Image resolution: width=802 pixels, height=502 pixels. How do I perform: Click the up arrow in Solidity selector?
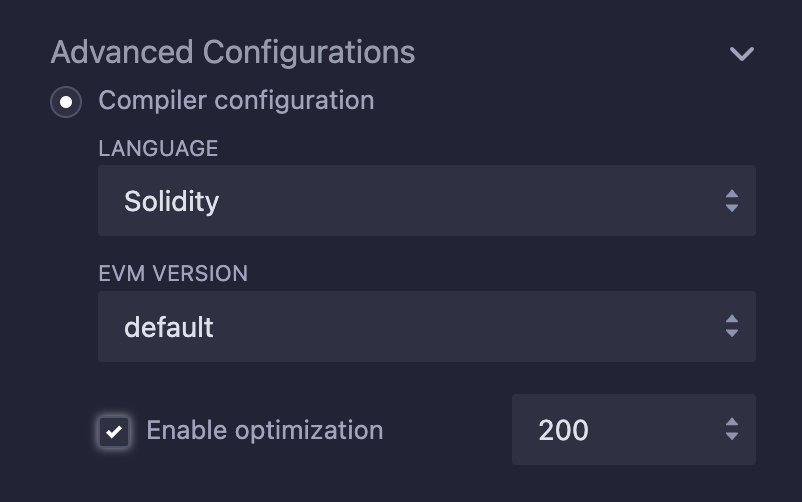point(732,193)
